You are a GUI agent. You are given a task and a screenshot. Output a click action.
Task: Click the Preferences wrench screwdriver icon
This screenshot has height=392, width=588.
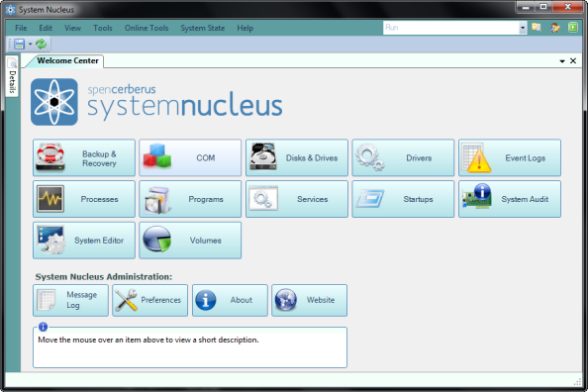(126, 300)
